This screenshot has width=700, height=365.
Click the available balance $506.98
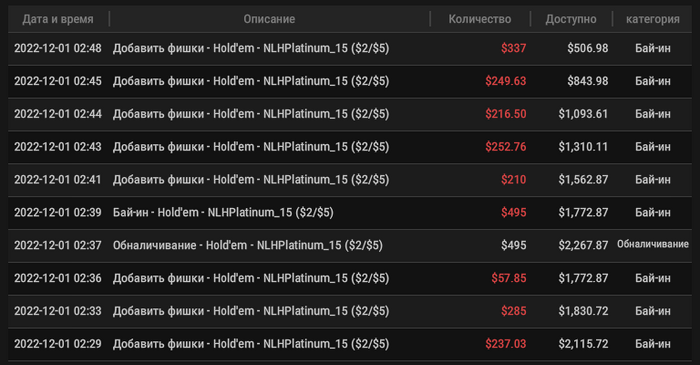(588, 48)
